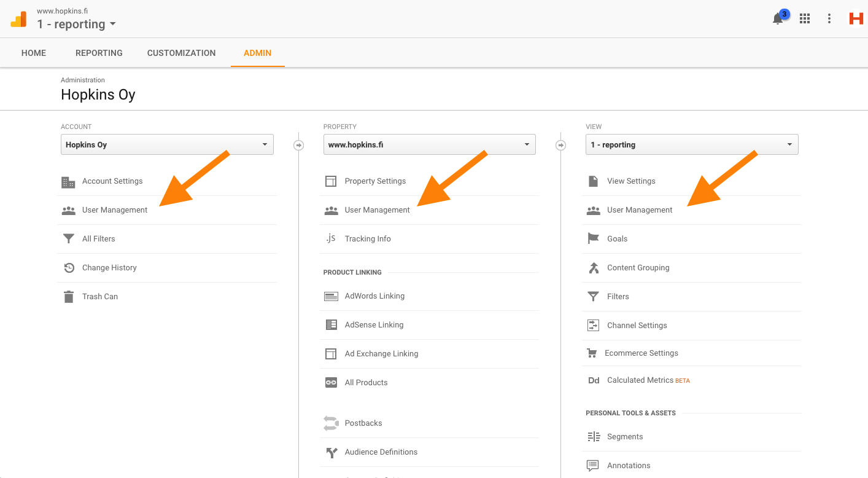Screen dimensions: 868x478
Task: Open Tracking Info link
Action: point(368,239)
